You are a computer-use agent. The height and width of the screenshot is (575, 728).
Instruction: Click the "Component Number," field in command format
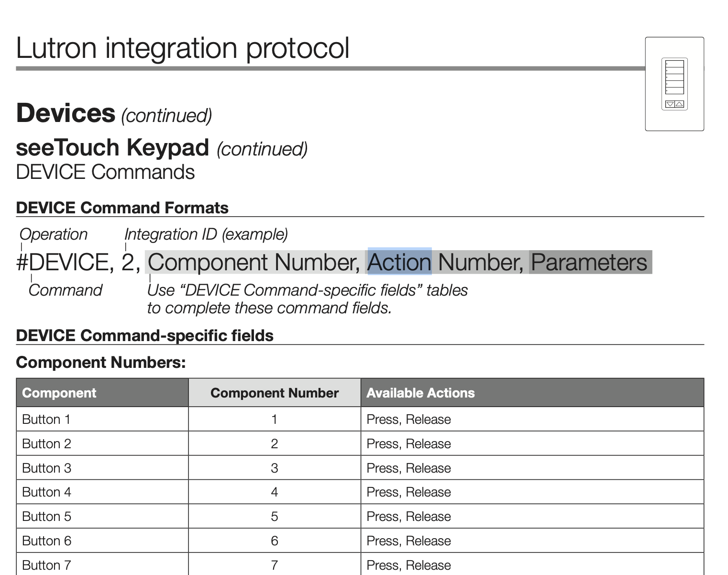[254, 262]
